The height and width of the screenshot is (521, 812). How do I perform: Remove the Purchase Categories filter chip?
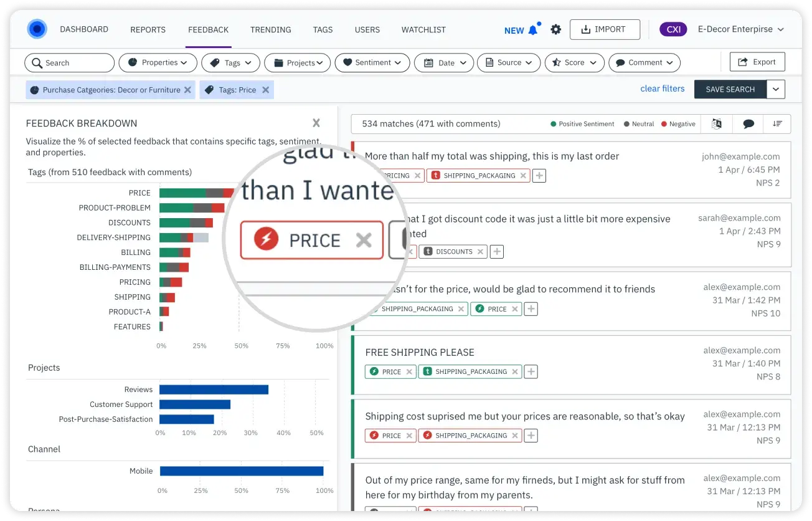coord(187,90)
